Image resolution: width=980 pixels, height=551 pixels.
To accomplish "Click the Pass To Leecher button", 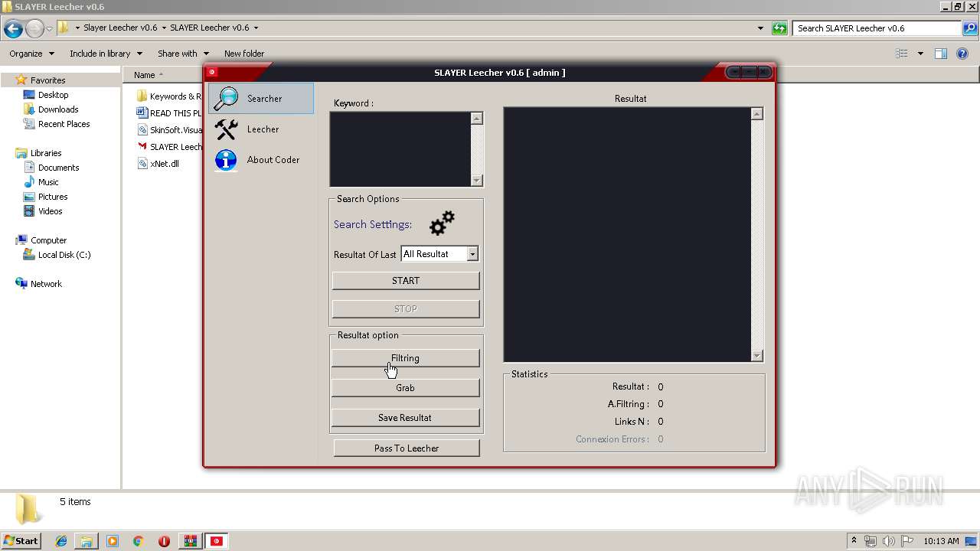I will 407,448.
